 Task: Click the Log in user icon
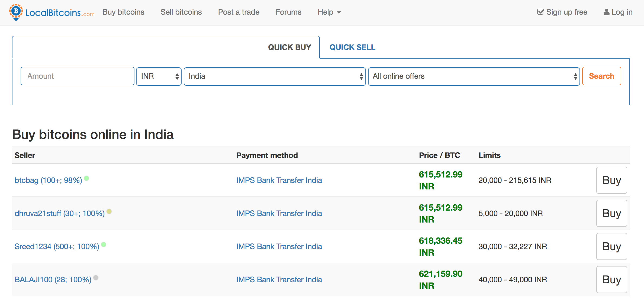point(606,12)
